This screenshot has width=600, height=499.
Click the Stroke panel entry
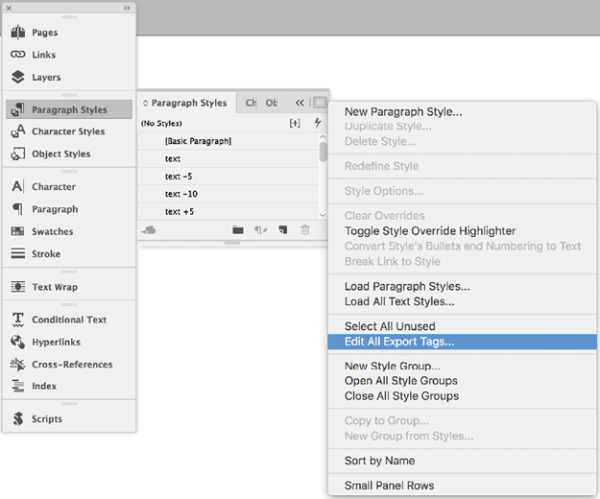pyautogui.click(x=47, y=254)
